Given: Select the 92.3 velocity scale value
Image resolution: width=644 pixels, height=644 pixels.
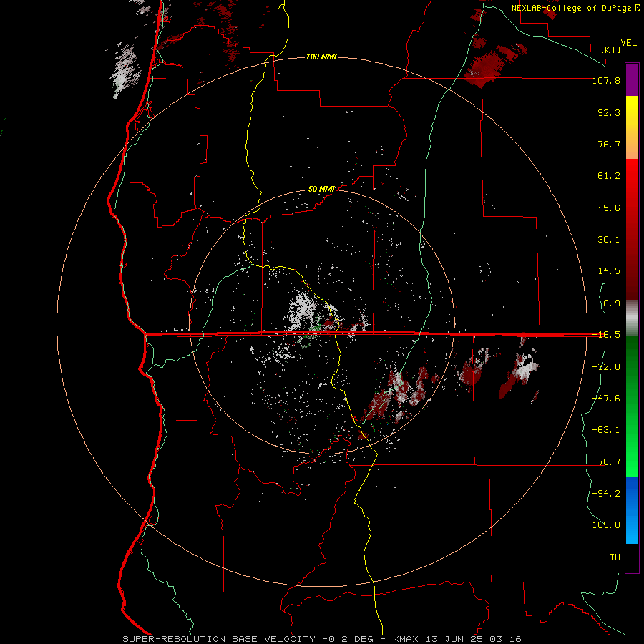Looking at the screenshot, I should pyautogui.click(x=609, y=112).
